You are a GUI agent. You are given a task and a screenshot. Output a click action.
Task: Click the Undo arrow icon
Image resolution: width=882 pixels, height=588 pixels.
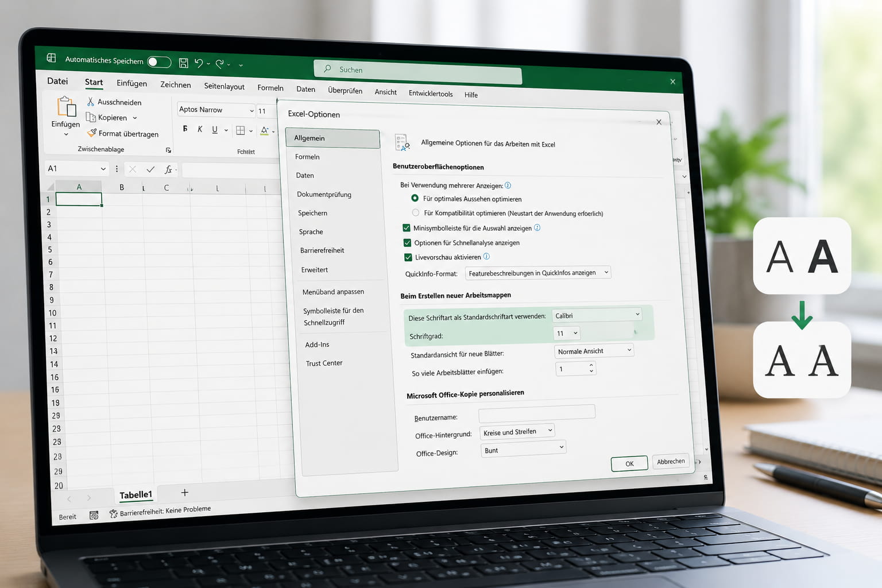199,63
